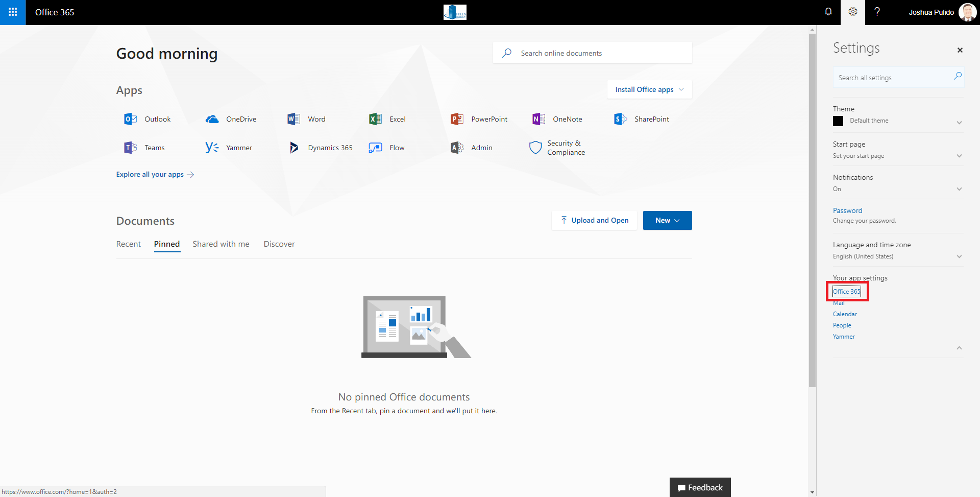Open the OneNote app icon
This screenshot has width=980, height=497.
tap(538, 119)
